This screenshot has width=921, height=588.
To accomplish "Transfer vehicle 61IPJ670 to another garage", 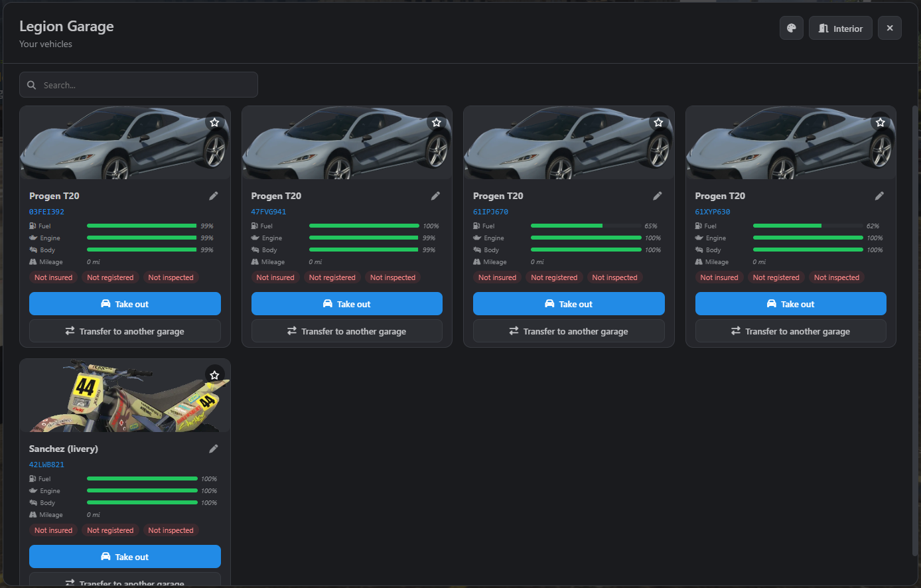I will pos(569,331).
